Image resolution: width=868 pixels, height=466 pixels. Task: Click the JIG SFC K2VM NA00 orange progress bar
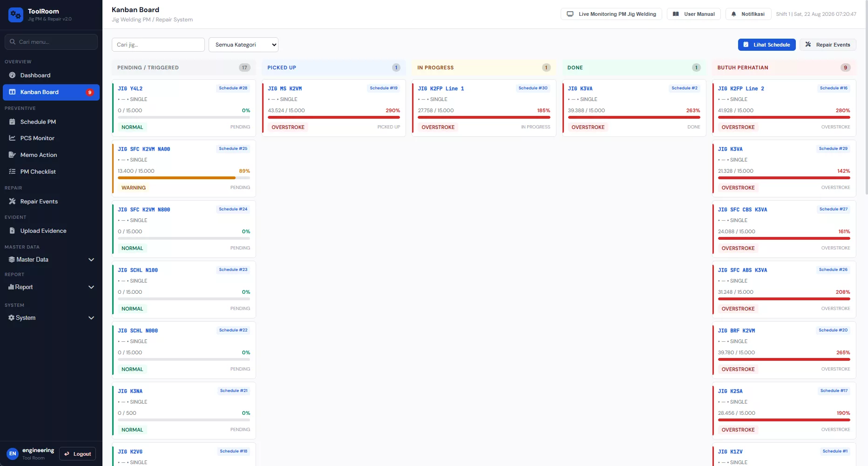click(184, 178)
